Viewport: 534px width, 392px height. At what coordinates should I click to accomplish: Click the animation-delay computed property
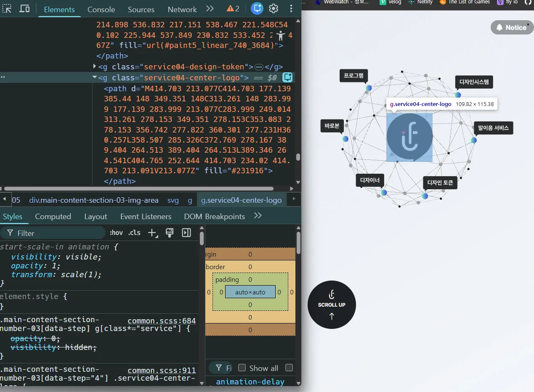point(250,382)
